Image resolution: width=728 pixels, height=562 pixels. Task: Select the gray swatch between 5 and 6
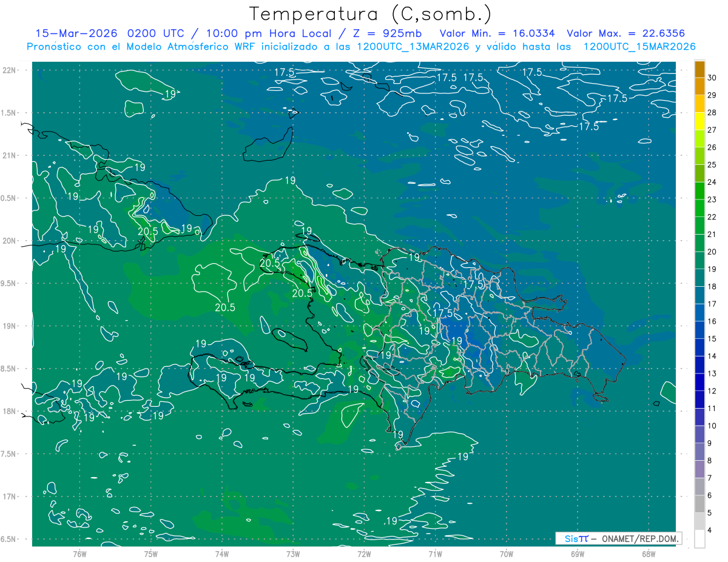(699, 504)
